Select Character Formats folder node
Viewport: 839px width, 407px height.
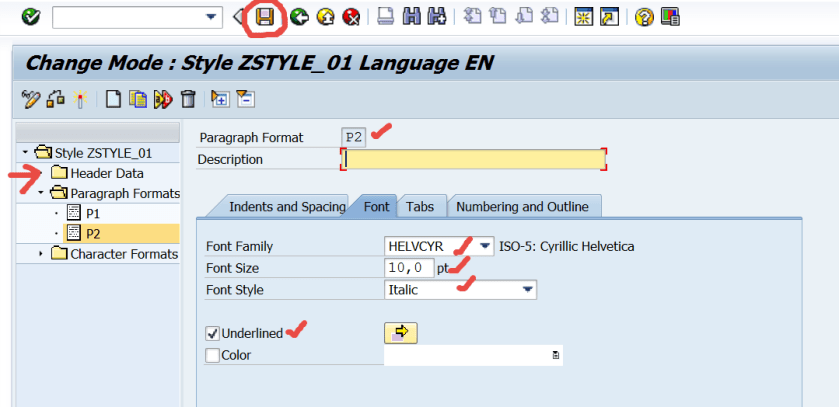click(x=124, y=254)
